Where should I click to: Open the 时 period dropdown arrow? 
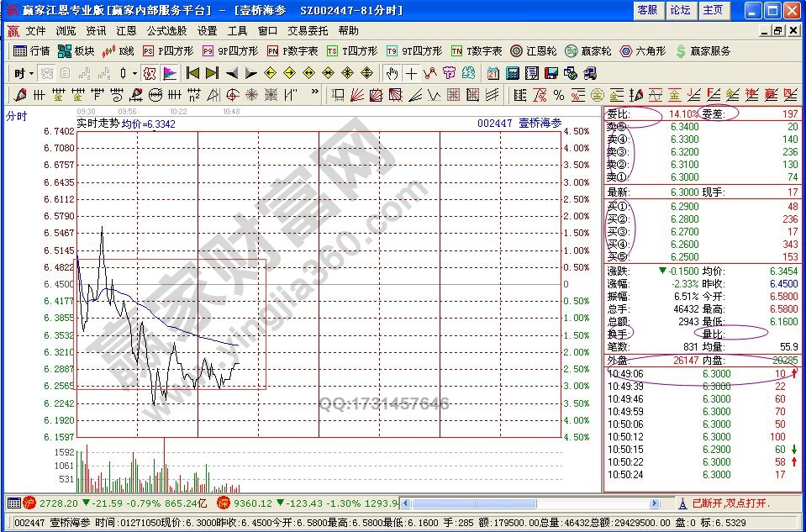pos(31,73)
